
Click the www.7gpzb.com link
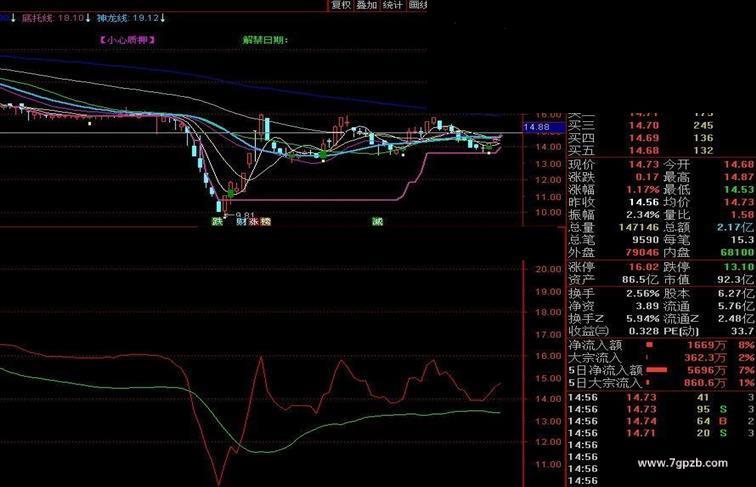(682, 463)
